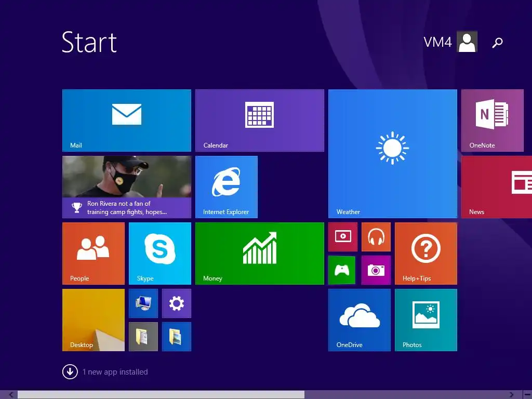
Task: Open the Mail tile
Action: [127, 121]
